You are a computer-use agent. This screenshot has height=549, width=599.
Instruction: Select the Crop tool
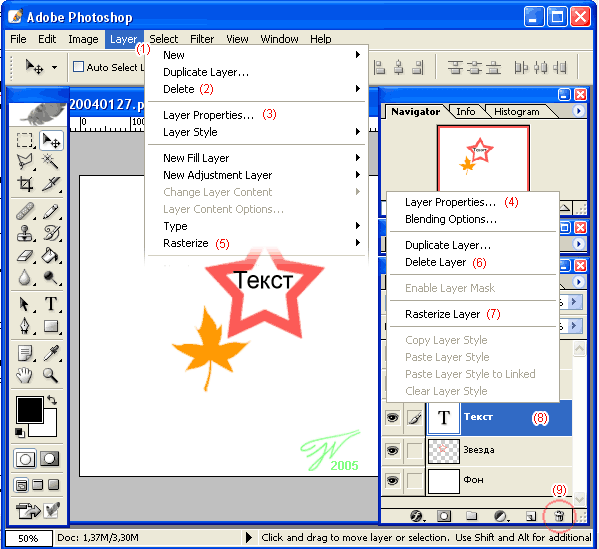pos(25,185)
